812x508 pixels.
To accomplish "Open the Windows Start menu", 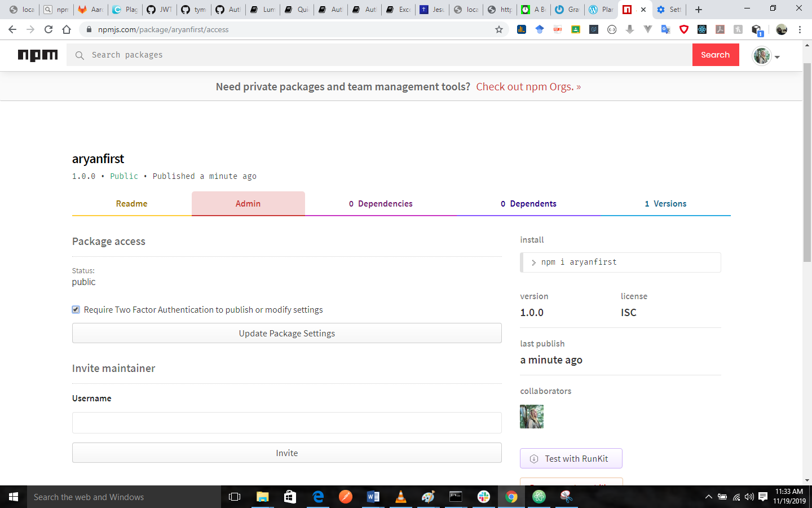I will 14,497.
